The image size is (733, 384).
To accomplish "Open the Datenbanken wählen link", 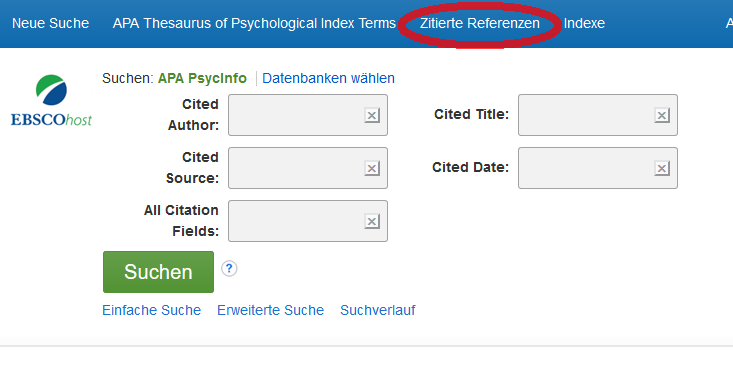I will 328,78.
